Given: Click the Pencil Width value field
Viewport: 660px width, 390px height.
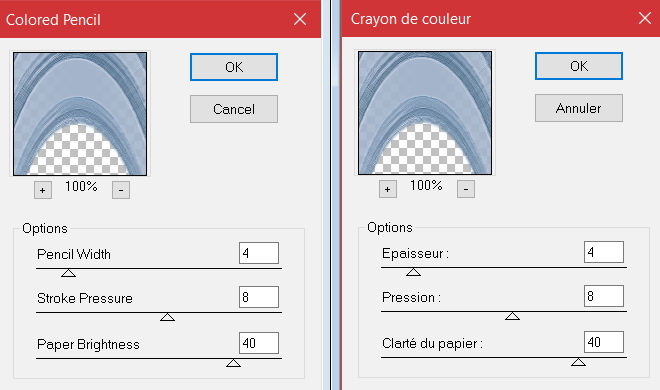Looking at the screenshot, I should point(259,253).
